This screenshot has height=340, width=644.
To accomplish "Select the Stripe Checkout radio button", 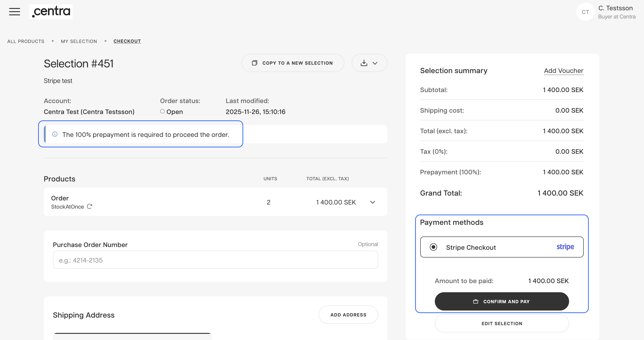I will [433, 247].
